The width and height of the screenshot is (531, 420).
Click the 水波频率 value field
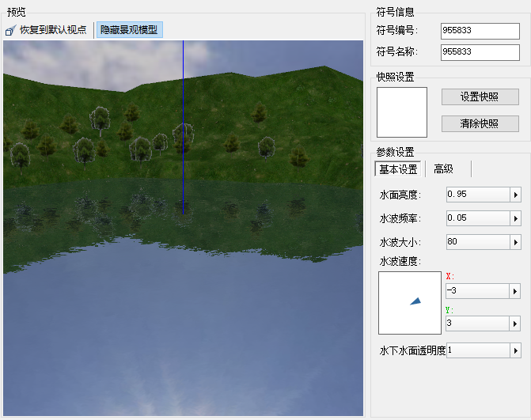click(x=478, y=218)
